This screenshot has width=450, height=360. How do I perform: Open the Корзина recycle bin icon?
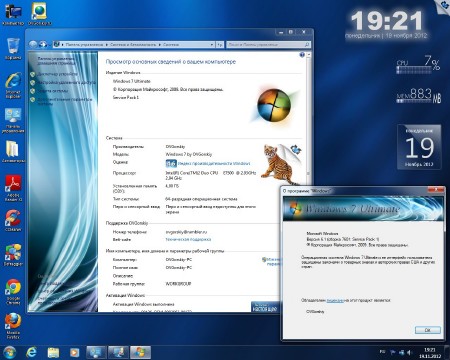(13, 49)
